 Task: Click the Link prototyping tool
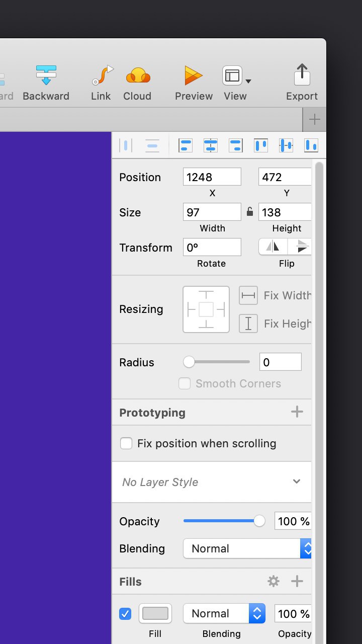coord(102,75)
